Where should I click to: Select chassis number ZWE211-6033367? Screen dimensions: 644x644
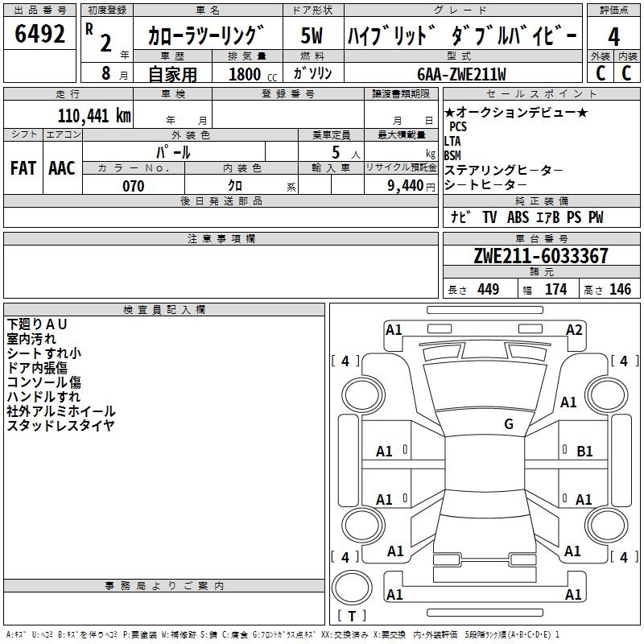541,256
